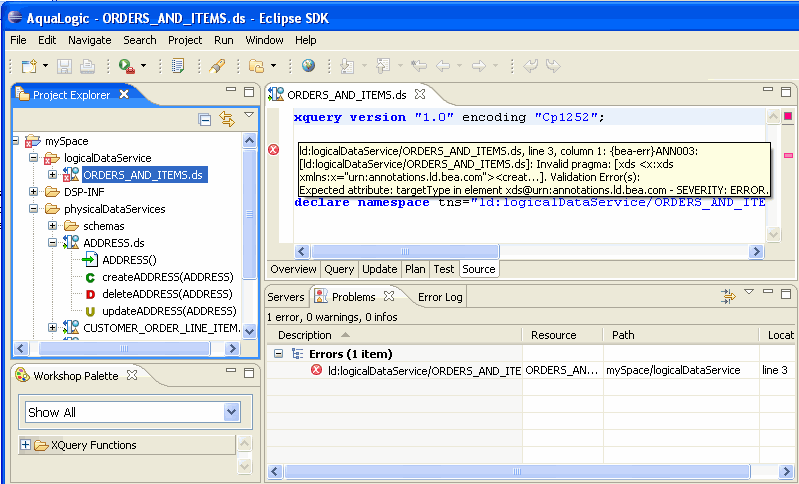The image size is (799, 484).
Task: Open the File menu
Action: (x=18, y=40)
